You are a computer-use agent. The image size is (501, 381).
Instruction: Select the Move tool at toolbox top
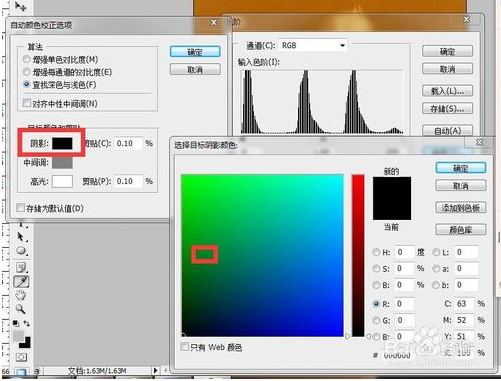[20, 6]
